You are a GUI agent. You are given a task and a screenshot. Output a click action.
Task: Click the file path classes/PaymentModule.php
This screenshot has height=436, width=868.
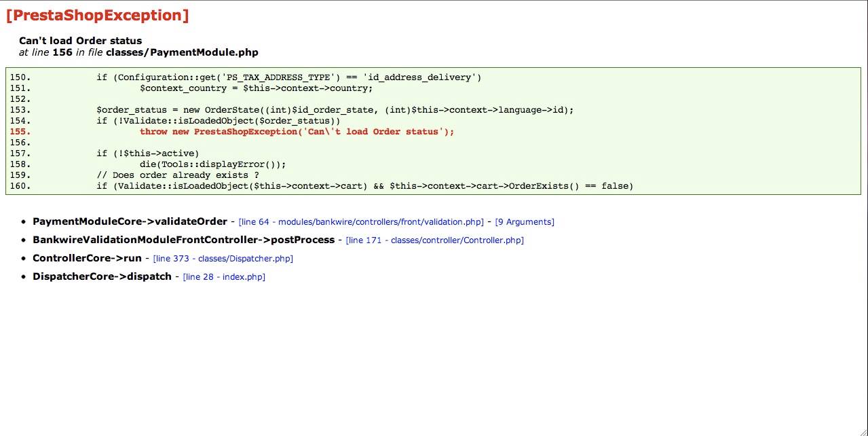[182, 52]
